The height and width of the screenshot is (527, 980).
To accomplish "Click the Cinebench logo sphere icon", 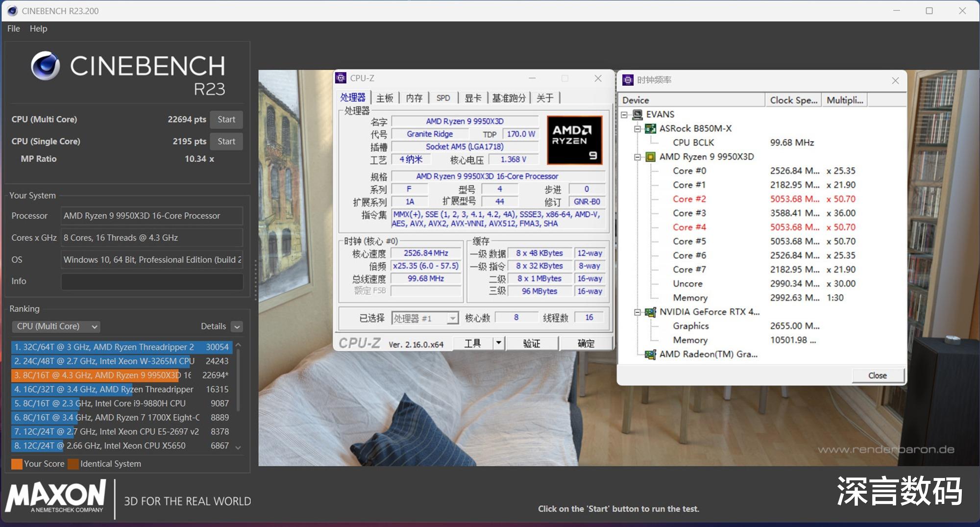I will point(45,66).
